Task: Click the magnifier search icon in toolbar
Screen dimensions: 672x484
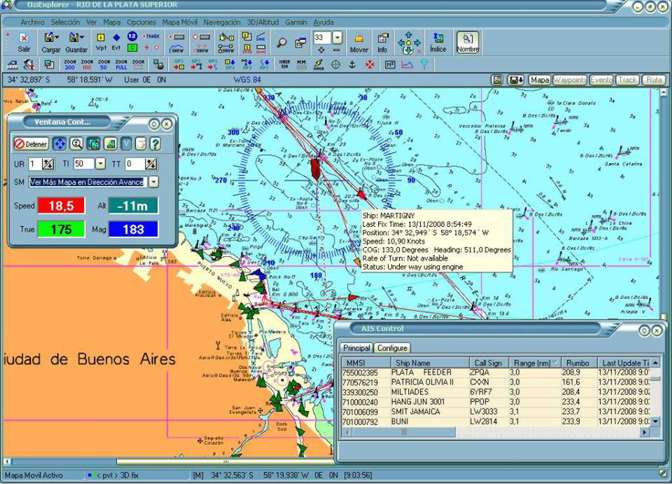Action: 282,42
